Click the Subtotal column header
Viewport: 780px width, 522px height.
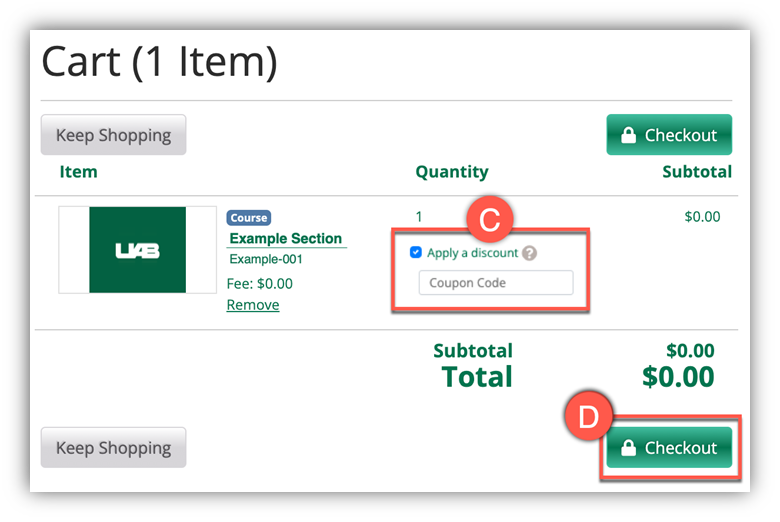[696, 172]
